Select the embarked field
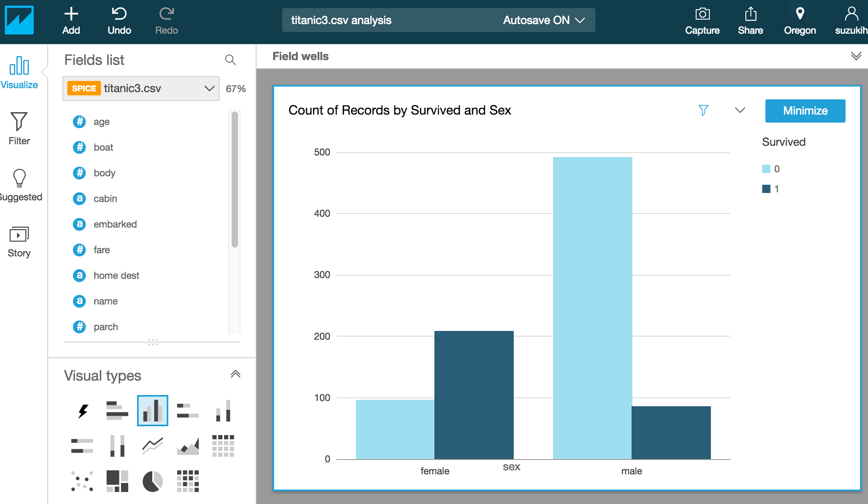Viewport: 868px width, 504px height. tap(115, 224)
